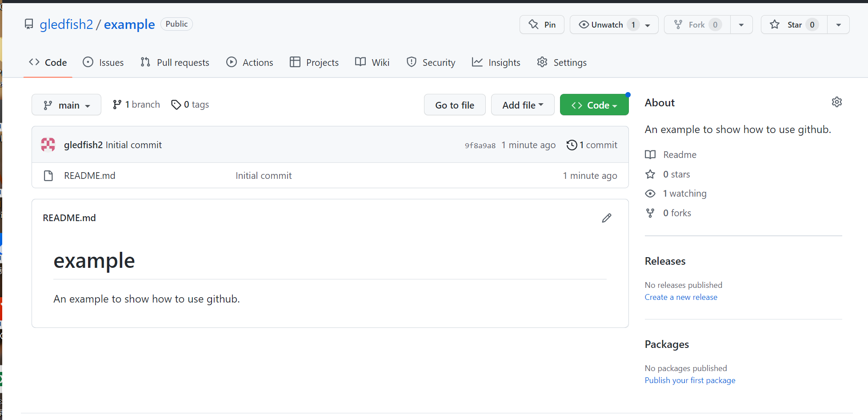Click the commit history clock icon
This screenshot has width=868, height=420.
click(572, 145)
